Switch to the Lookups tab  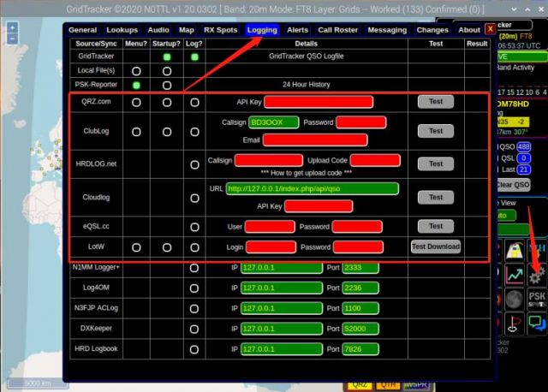click(122, 30)
